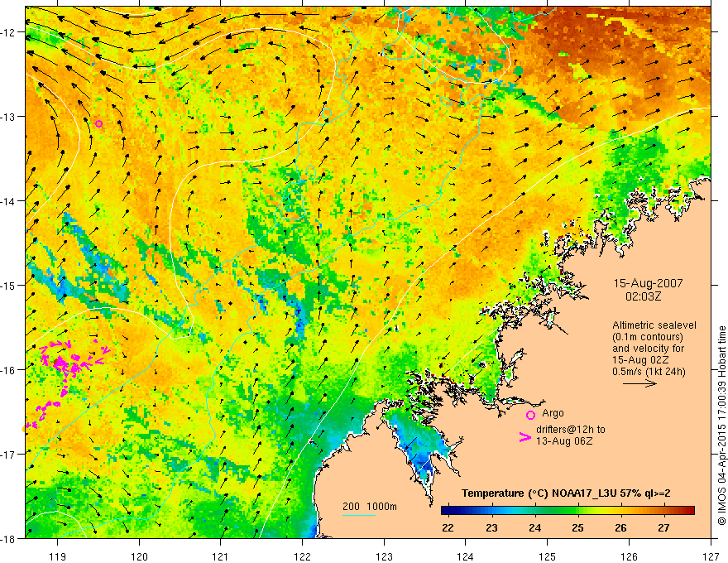The width and height of the screenshot is (728, 563).
Task: Click the colorbar tick label 27
Action: coord(664,528)
